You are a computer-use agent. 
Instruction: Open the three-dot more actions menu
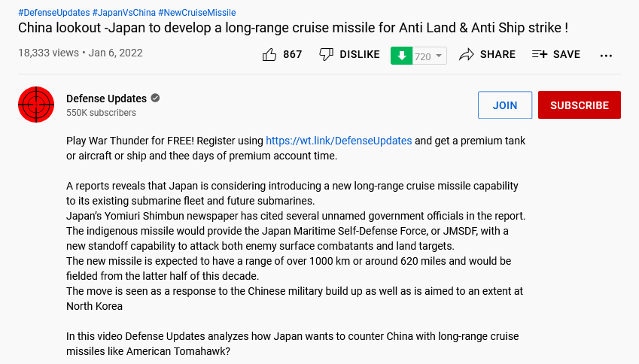607,55
